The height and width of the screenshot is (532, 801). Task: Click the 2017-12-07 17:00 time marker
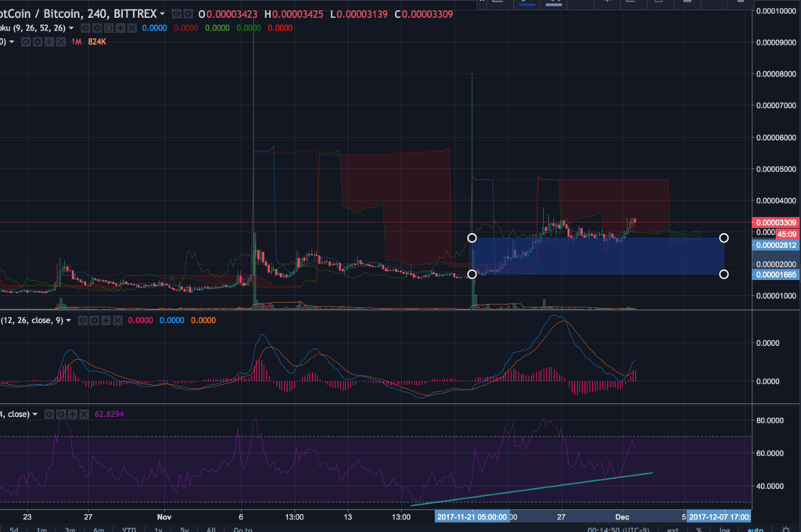720,516
